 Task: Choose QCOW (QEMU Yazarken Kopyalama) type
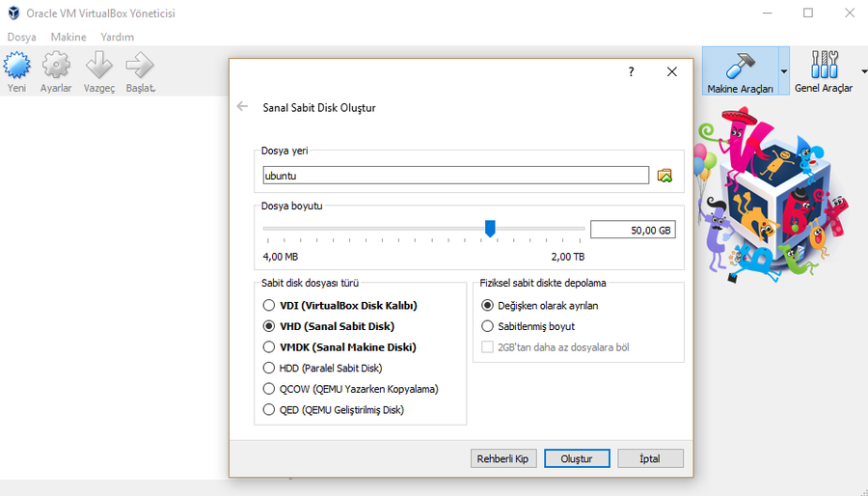(269, 389)
